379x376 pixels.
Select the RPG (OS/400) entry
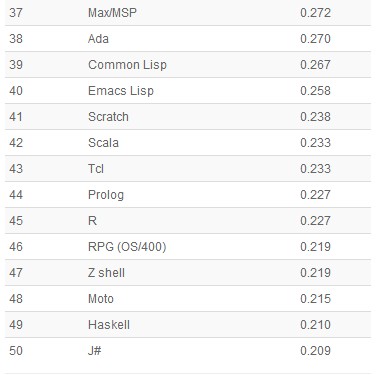tap(127, 247)
